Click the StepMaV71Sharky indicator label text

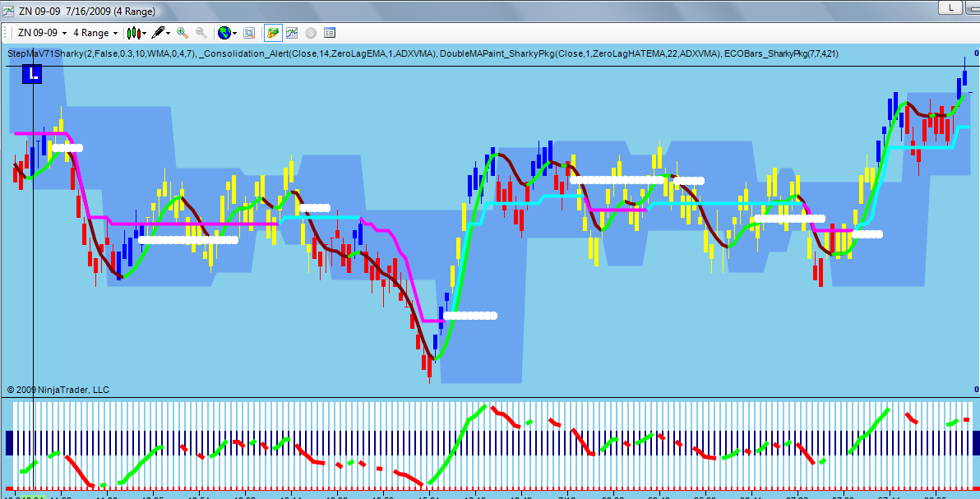(102, 54)
